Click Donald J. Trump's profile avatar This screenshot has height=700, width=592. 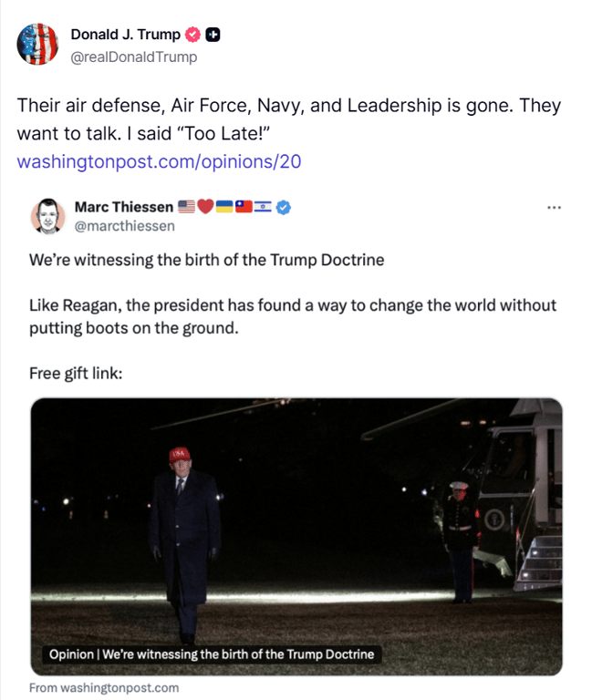pos(37,46)
